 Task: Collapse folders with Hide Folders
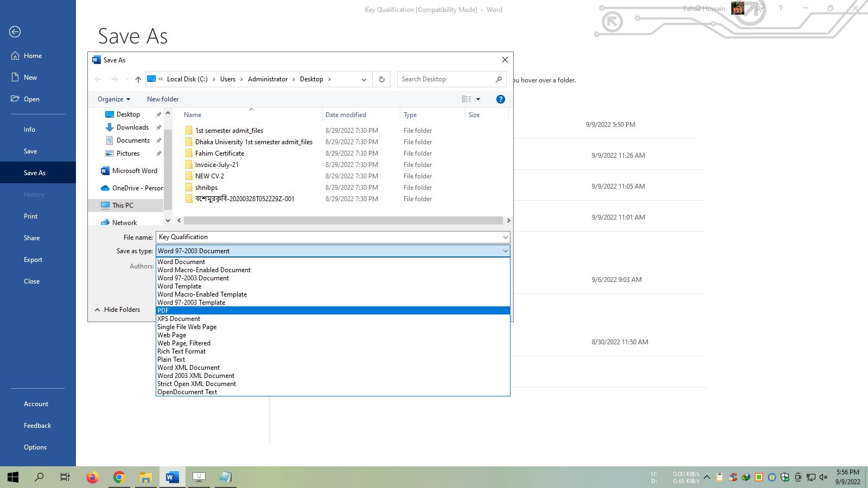[118, 310]
